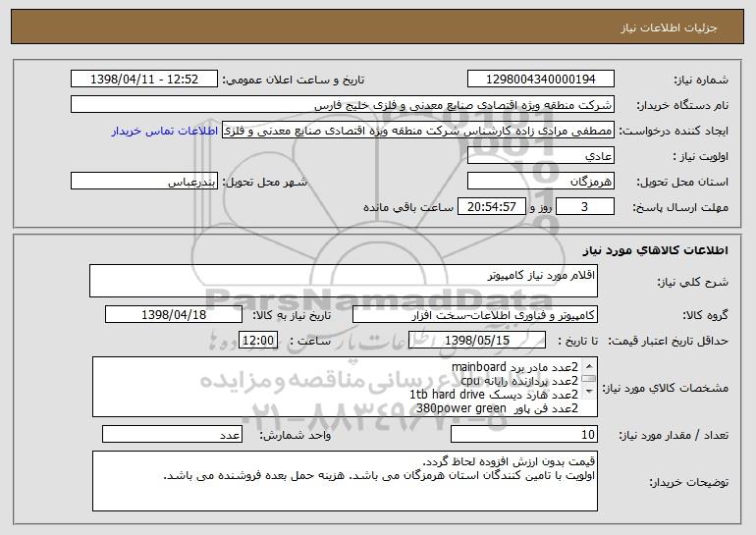Open the buyer contact info link اطلاعات تماس خریدار
756x535 pixels.
(164, 131)
